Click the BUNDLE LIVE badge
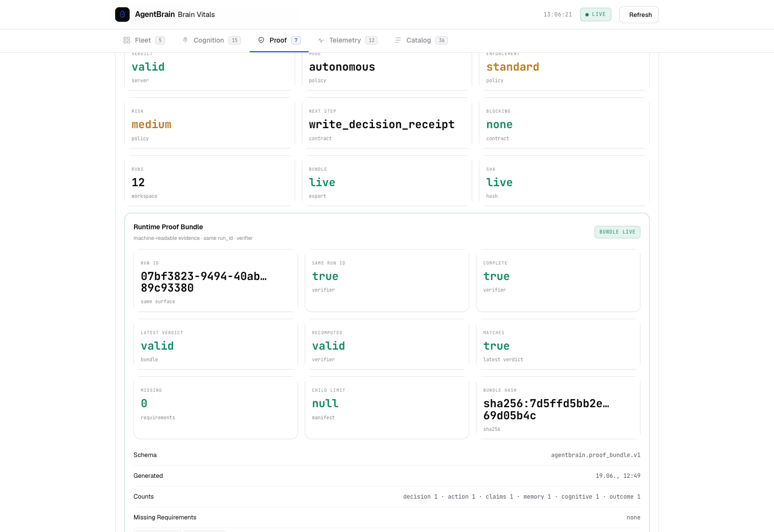Viewport: 774px width, 532px height. coord(617,232)
